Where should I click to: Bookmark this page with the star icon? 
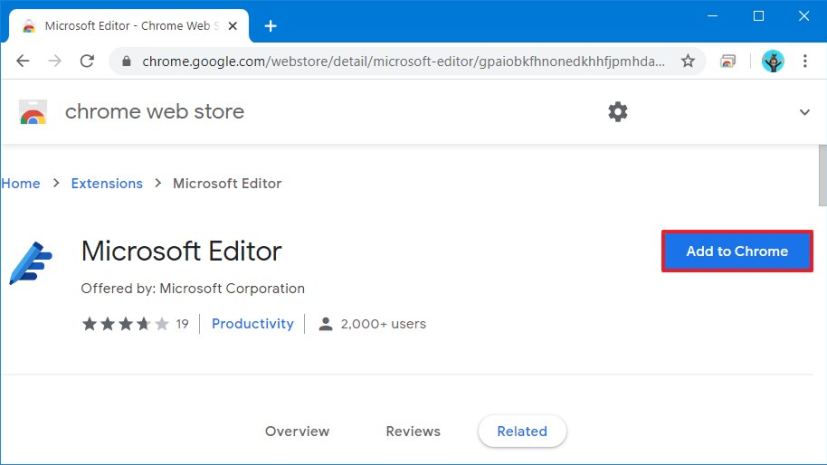click(x=688, y=61)
